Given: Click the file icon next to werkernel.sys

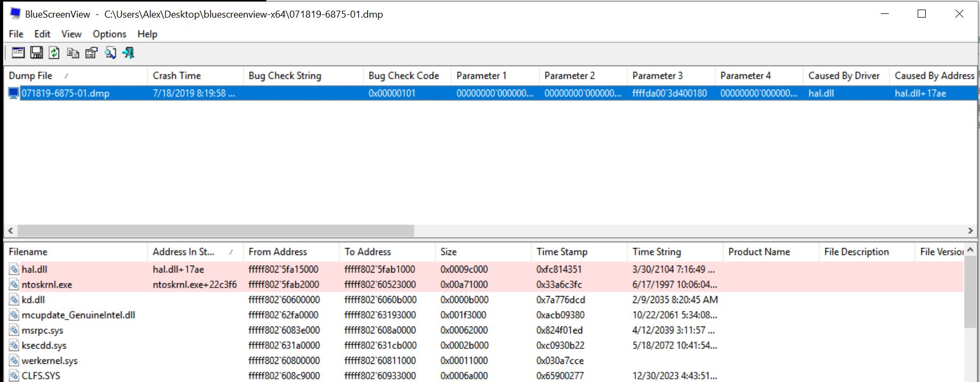Looking at the screenshot, I should 14,361.
